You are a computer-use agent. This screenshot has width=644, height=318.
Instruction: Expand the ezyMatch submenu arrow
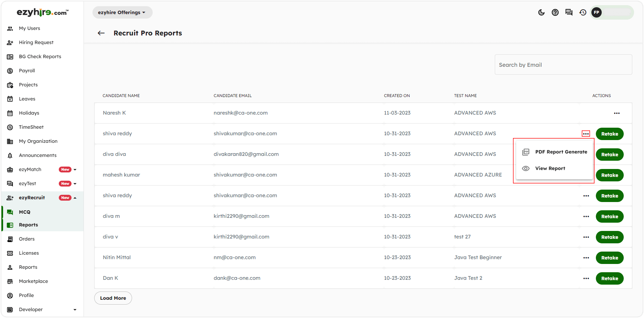point(75,169)
